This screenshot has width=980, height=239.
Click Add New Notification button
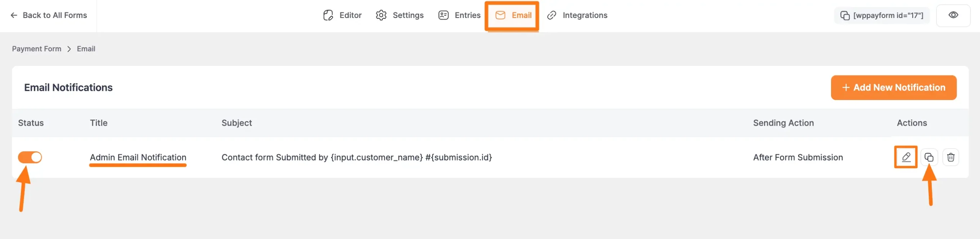click(893, 88)
